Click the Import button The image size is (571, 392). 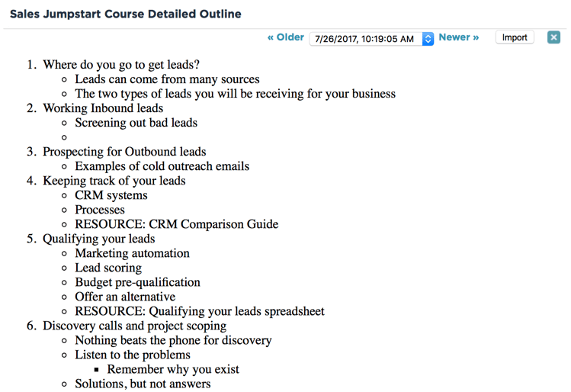tap(515, 37)
